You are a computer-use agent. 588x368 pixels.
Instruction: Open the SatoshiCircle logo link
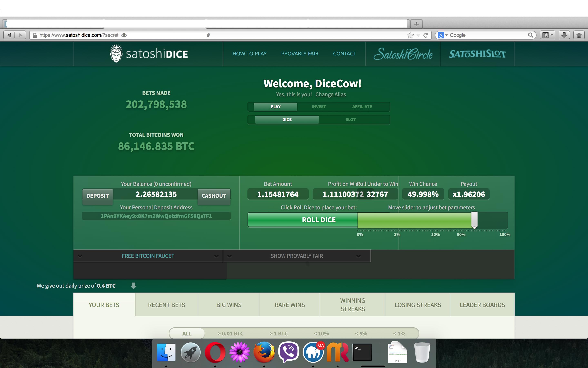click(x=403, y=54)
